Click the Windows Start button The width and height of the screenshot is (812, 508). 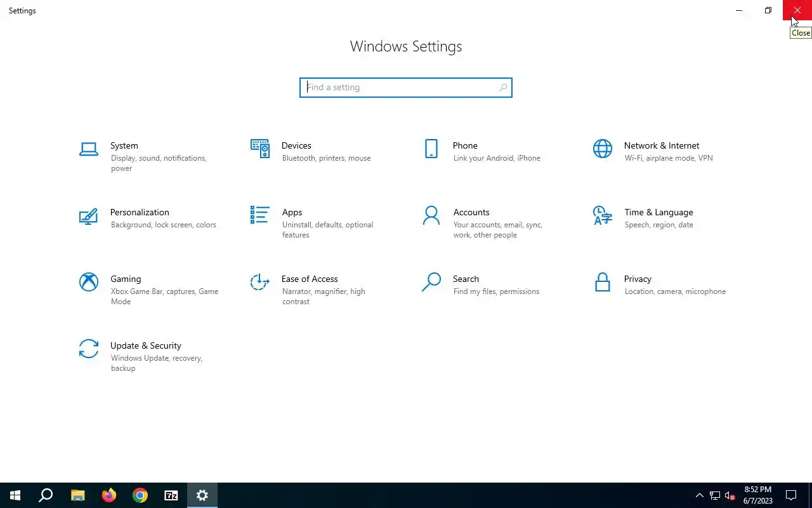[x=15, y=495]
